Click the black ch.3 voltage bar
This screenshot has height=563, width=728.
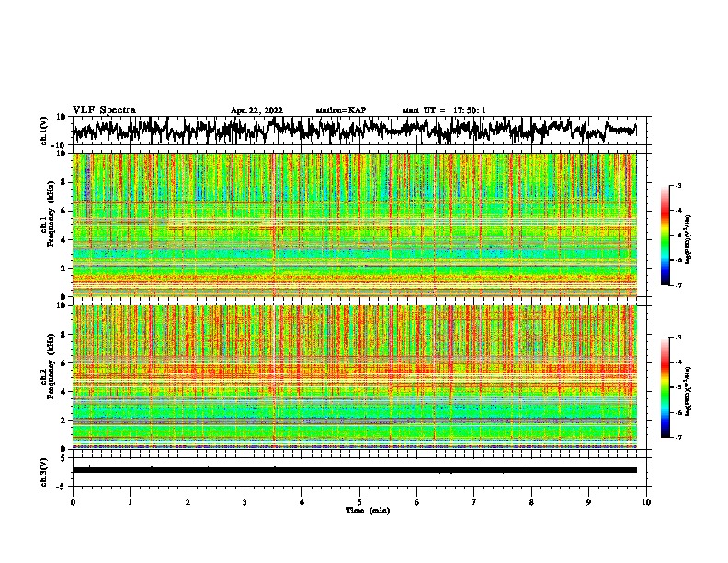pos(355,470)
